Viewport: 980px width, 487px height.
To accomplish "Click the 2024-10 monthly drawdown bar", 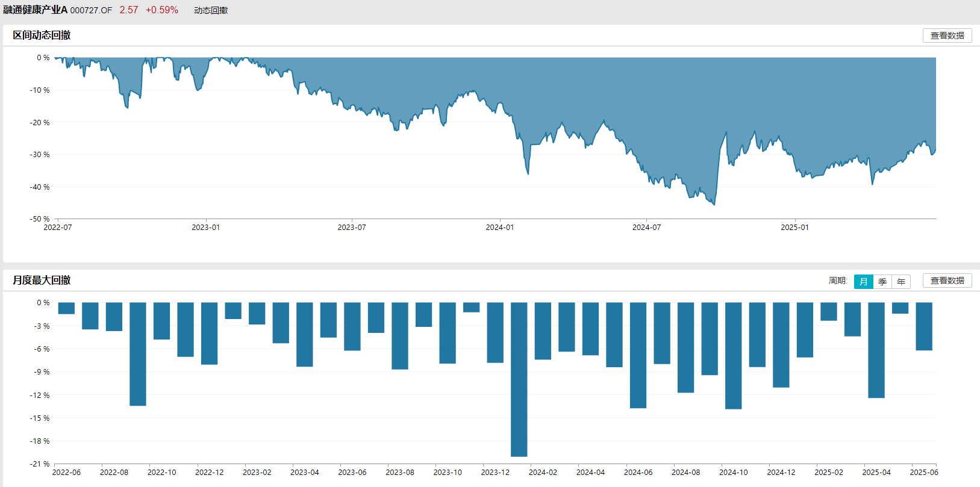I will tap(733, 355).
